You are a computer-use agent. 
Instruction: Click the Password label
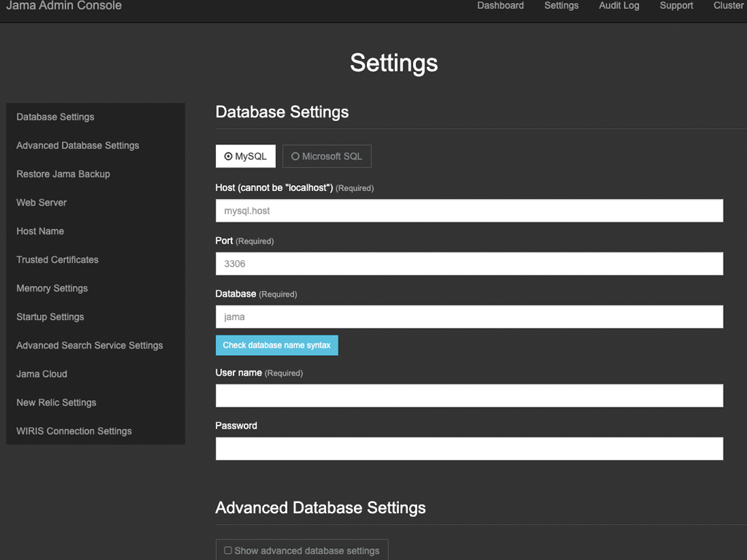point(236,426)
